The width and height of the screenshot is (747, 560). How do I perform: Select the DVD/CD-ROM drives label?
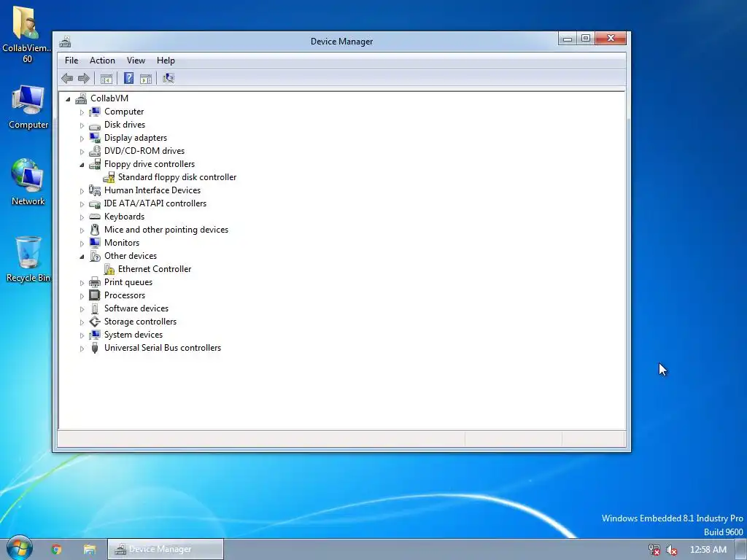pos(144,151)
